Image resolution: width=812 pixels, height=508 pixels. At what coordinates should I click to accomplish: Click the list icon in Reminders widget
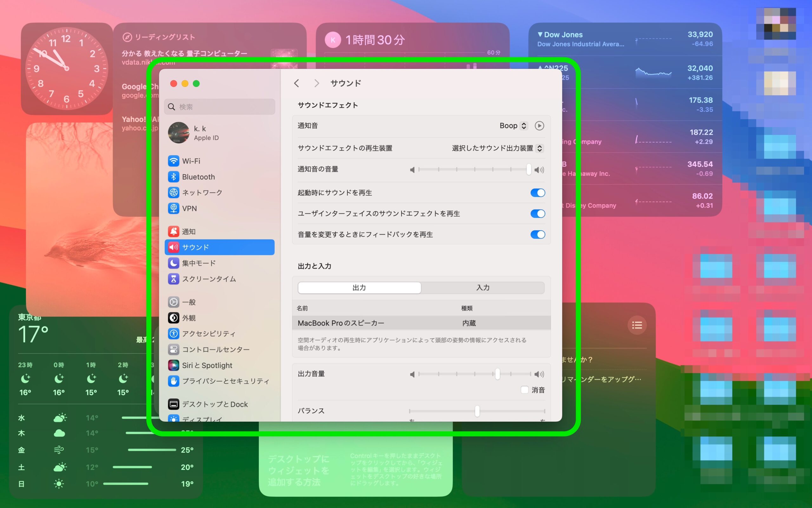coord(637,325)
